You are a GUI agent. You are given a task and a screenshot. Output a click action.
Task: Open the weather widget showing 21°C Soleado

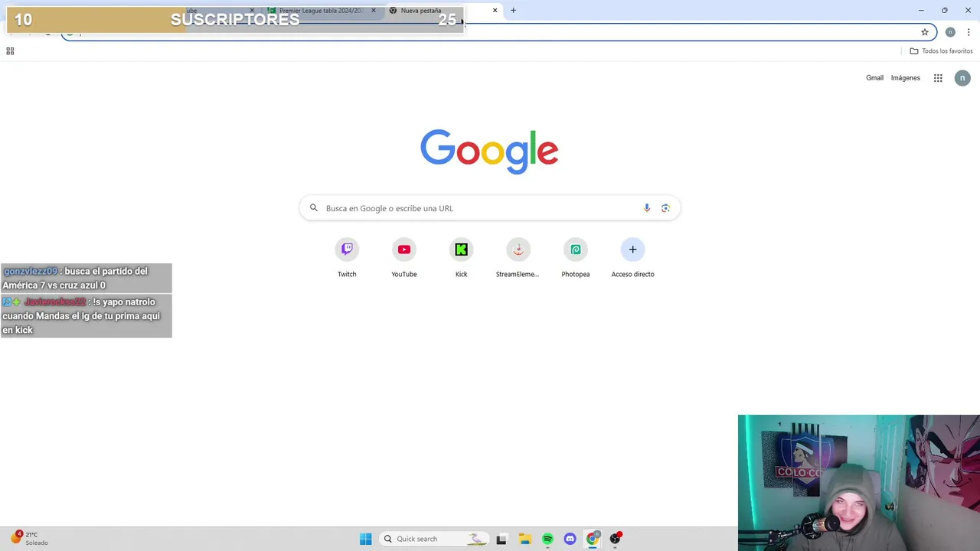pos(29,538)
